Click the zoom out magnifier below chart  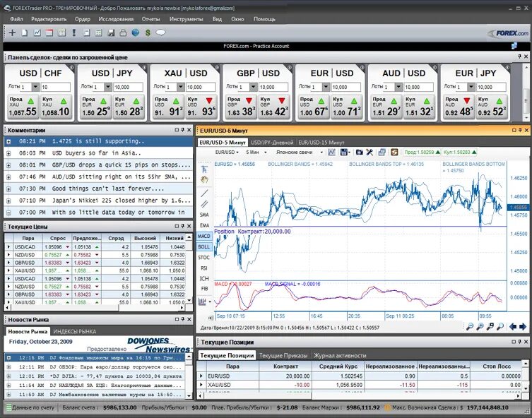470,326
